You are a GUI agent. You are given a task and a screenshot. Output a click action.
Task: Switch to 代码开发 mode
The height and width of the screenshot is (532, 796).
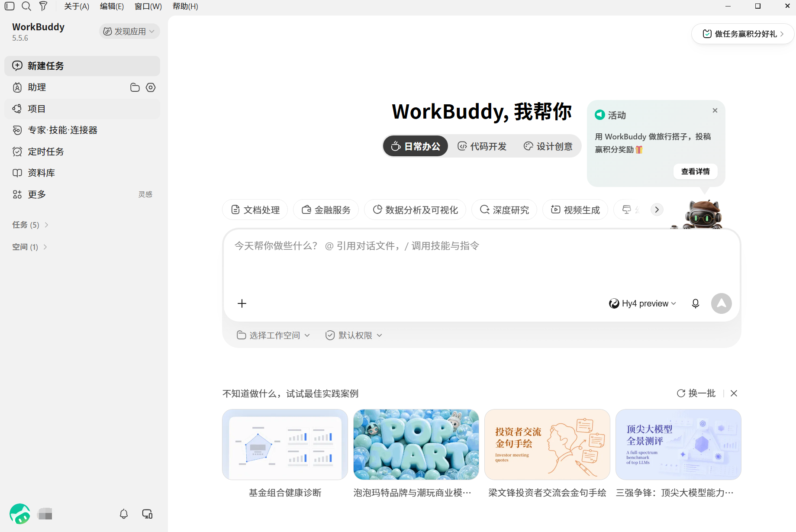tap(482, 146)
